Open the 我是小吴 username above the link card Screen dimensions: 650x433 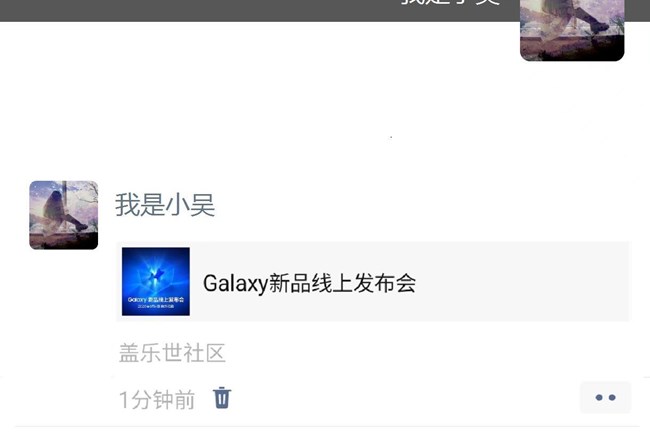[x=165, y=205]
